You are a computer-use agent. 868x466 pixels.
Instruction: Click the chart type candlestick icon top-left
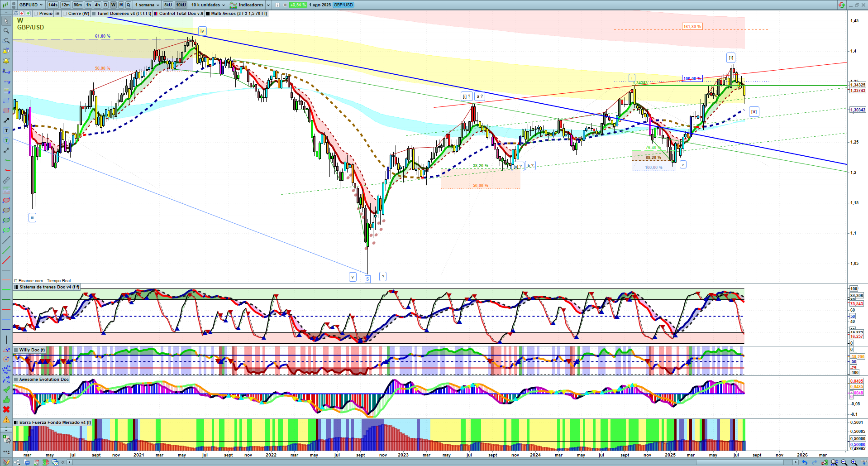point(5,5)
